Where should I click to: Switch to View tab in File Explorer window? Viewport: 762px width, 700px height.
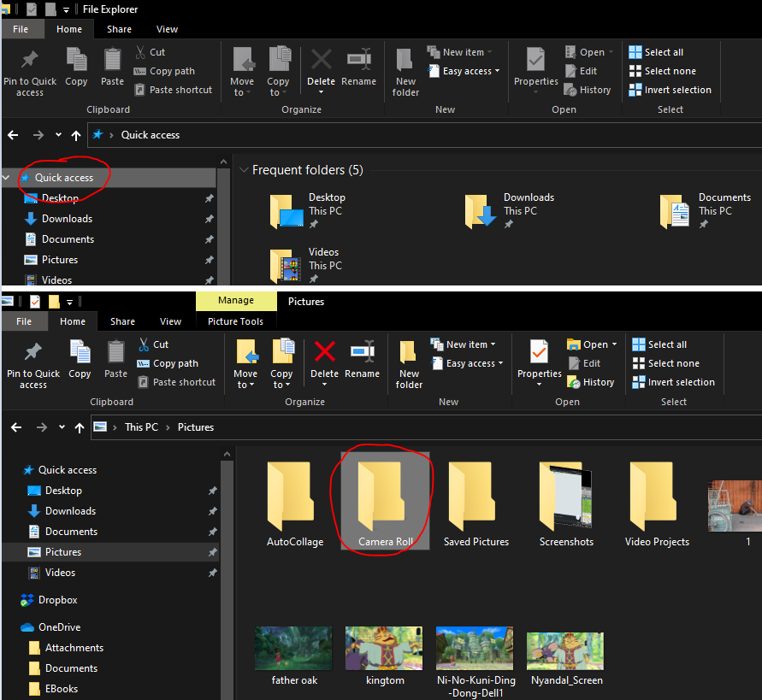click(167, 29)
